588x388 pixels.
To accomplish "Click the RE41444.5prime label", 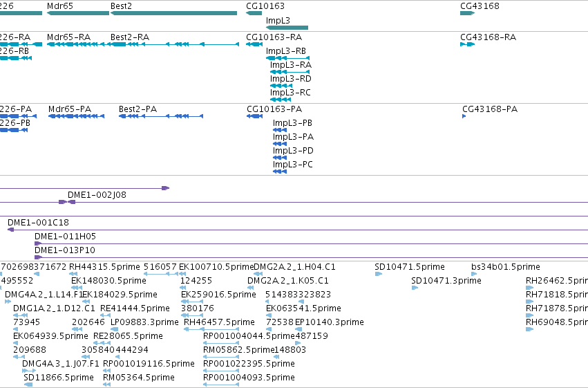I will coord(135,308).
